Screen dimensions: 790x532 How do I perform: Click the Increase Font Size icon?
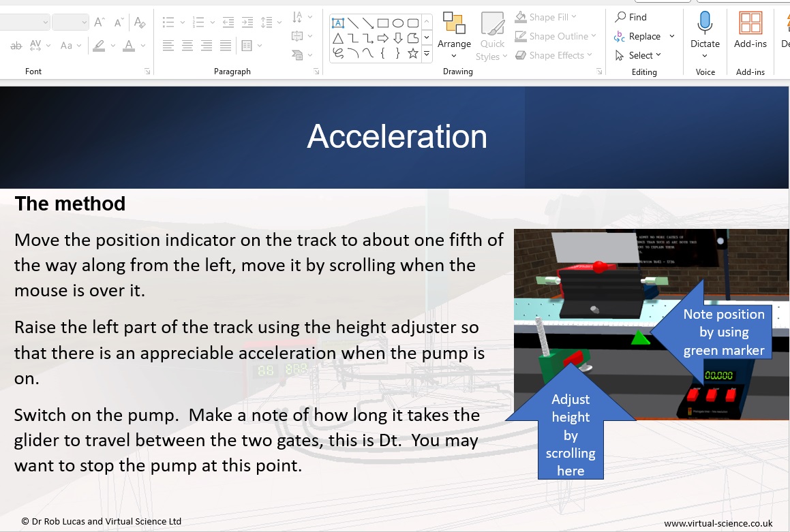[x=100, y=22]
